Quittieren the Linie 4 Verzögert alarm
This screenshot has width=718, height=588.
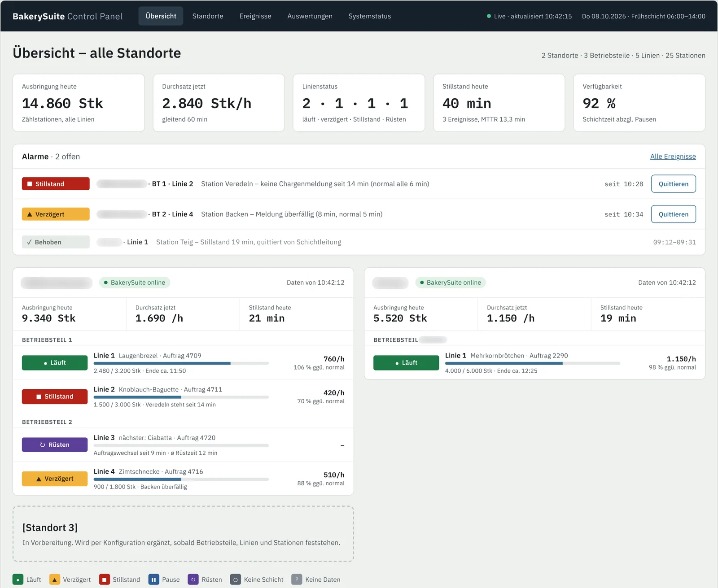click(674, 214)
